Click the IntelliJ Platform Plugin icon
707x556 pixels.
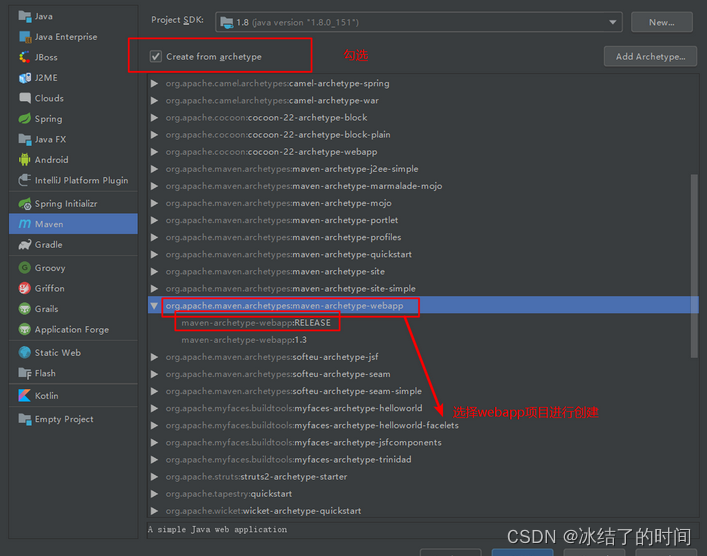pos(25,180)
